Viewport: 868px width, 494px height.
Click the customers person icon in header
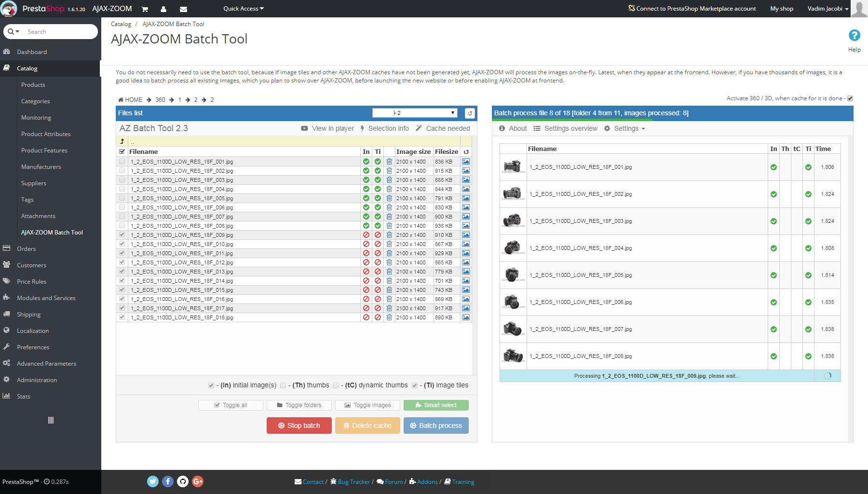[x=163, y=9]
